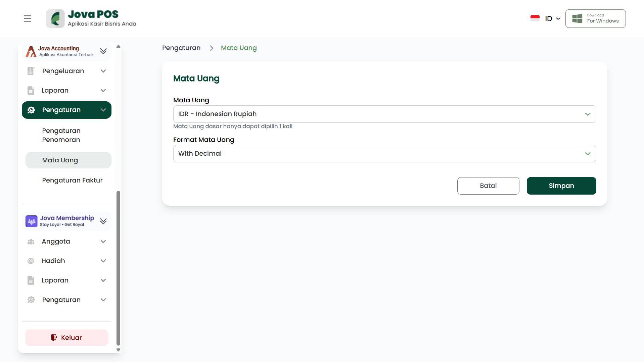Viewport: 644px width, 362px height.
Task: Click the Batal button
Action: 488,186
